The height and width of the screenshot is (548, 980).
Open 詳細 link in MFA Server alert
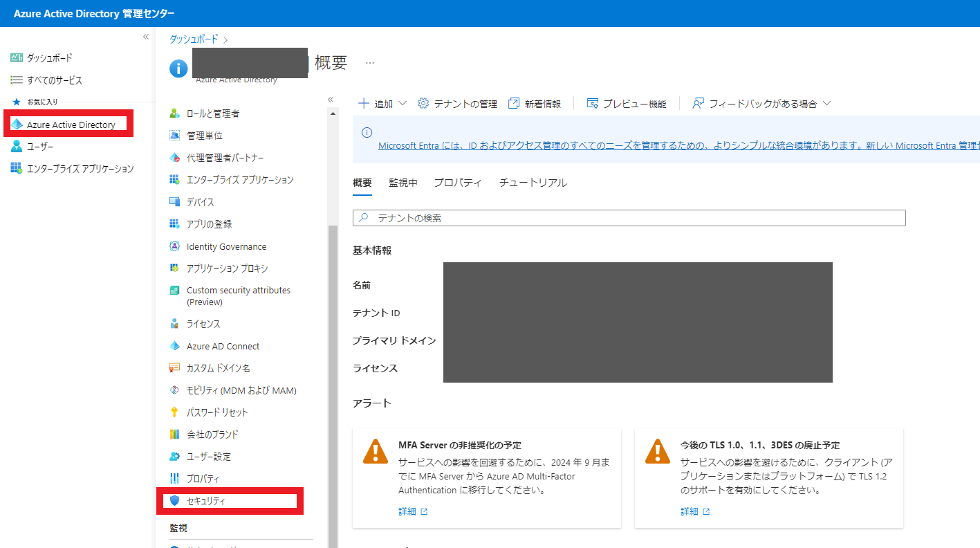[413, 512]
